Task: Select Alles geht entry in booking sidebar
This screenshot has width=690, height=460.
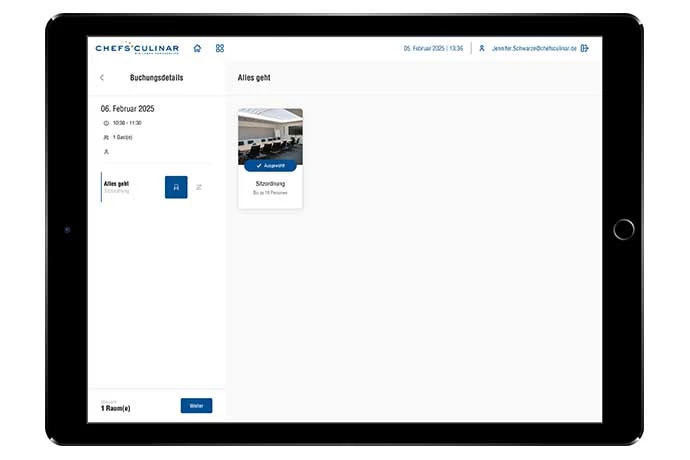Action: pos(116,185)
